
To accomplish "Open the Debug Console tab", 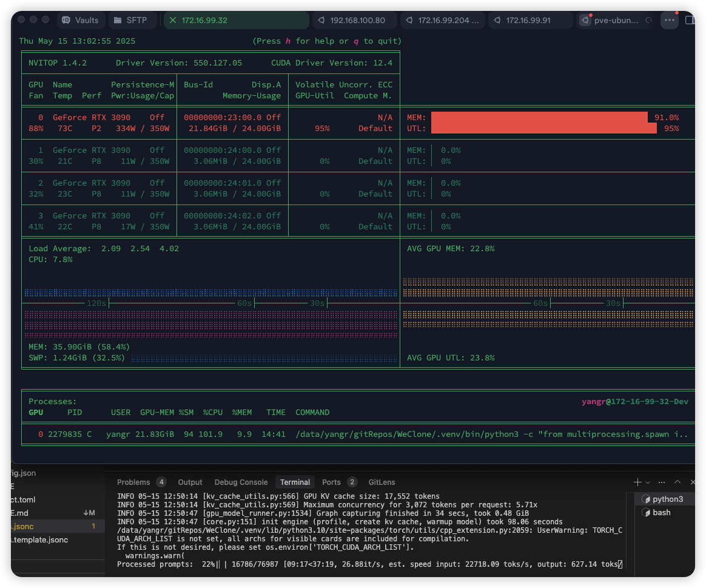I will coord(241,482).
